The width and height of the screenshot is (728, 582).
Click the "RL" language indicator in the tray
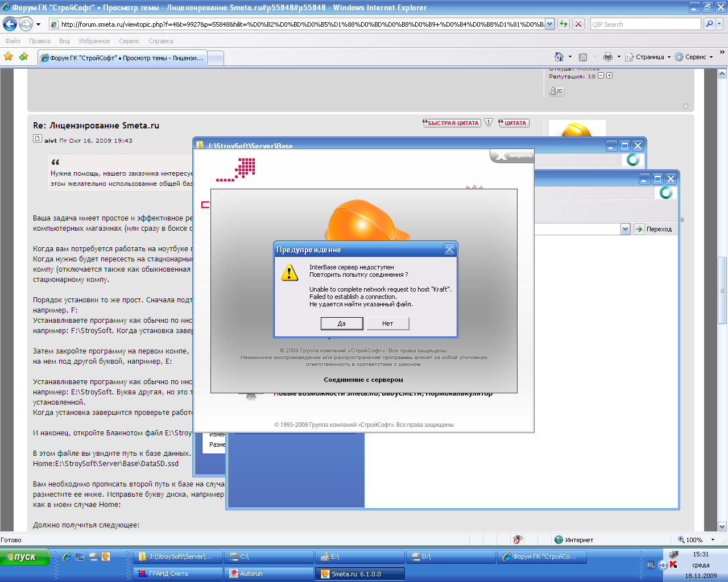coord(651,565)
